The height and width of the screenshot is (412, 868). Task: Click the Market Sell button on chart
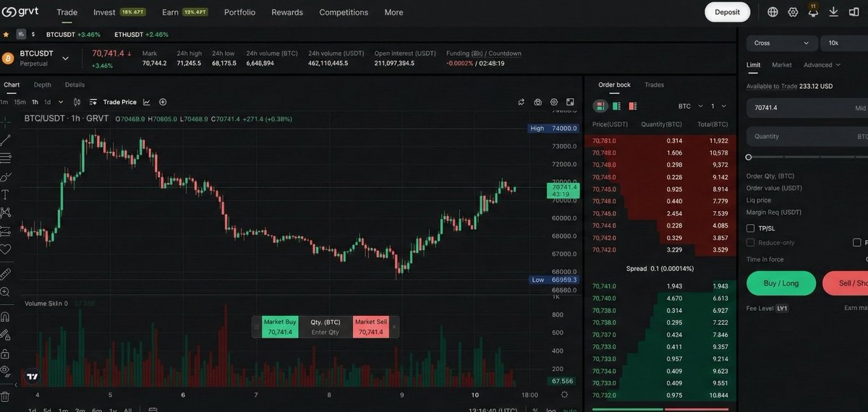pyautogui.click(x=371, y=327)
